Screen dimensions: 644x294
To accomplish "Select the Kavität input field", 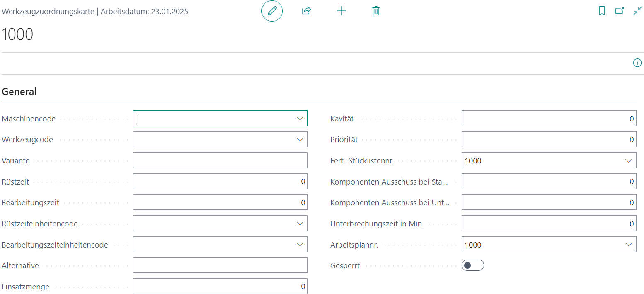I will [548, 119].
